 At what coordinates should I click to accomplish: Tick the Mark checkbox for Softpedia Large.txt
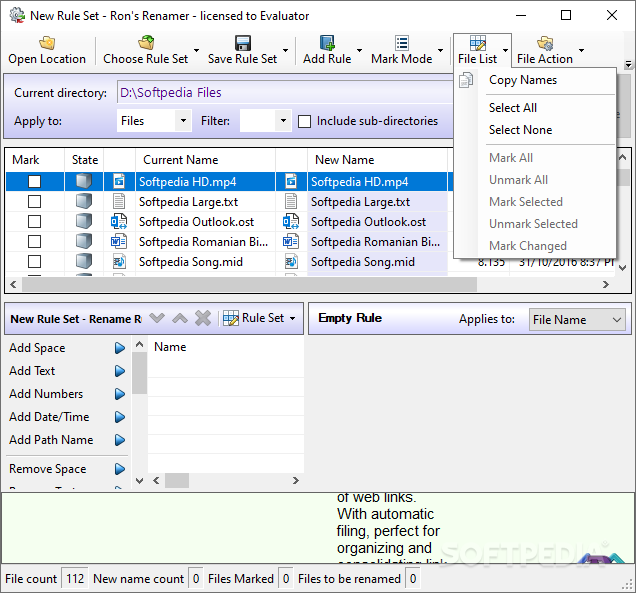[34, 201]
